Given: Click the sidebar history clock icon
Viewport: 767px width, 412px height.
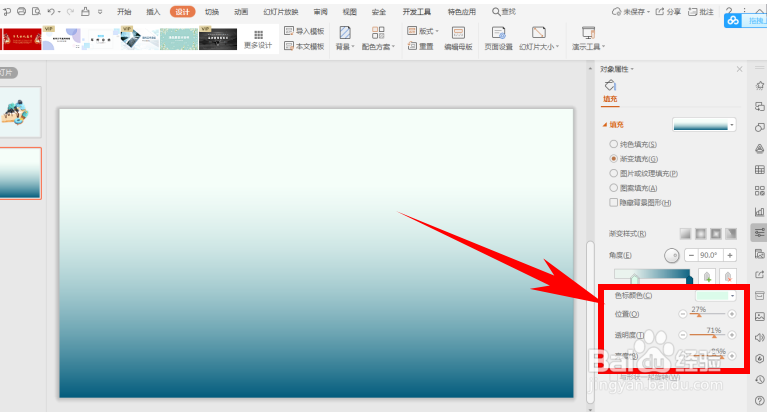Looking at the screenshot, I should (x=760, y=380).
